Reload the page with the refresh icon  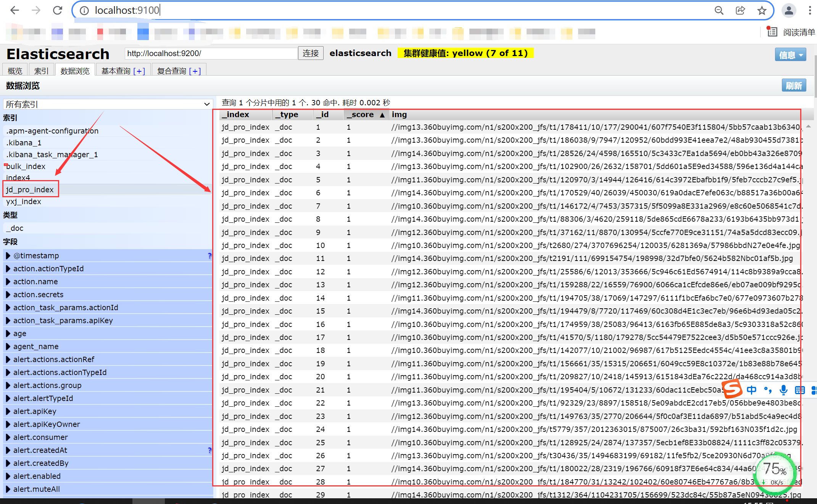pyautogui.click(x=58, y=10)
